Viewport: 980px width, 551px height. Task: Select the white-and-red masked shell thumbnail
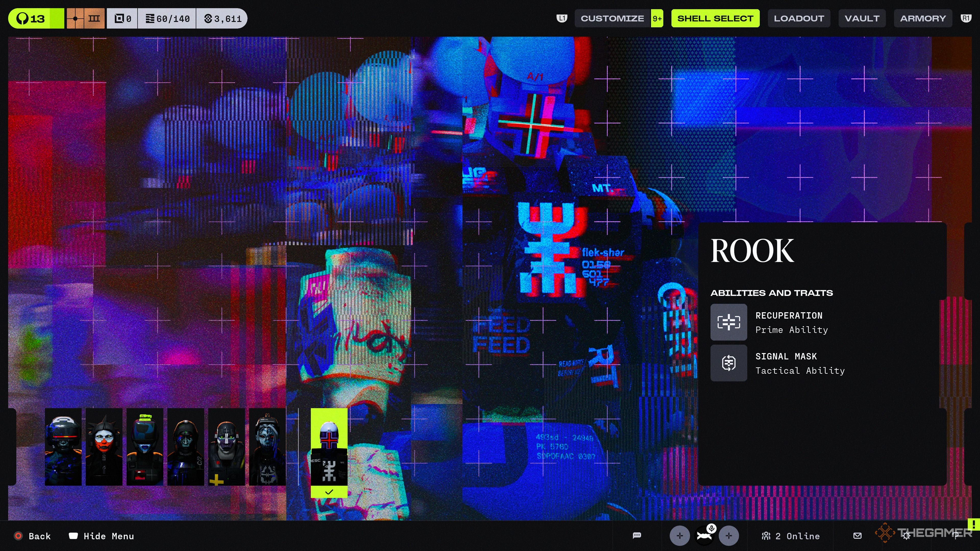point(104,446)
